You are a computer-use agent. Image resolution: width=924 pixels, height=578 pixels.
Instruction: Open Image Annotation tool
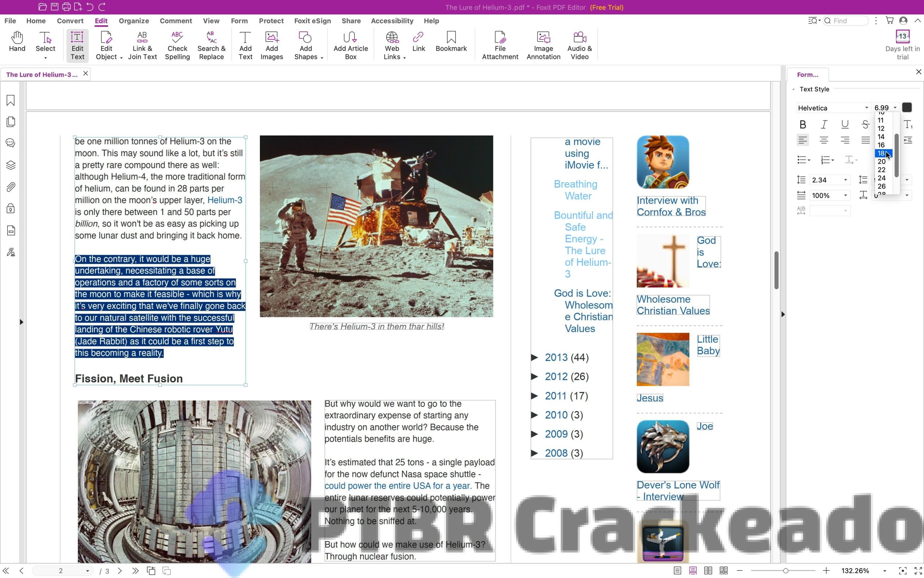coord(543,46)
